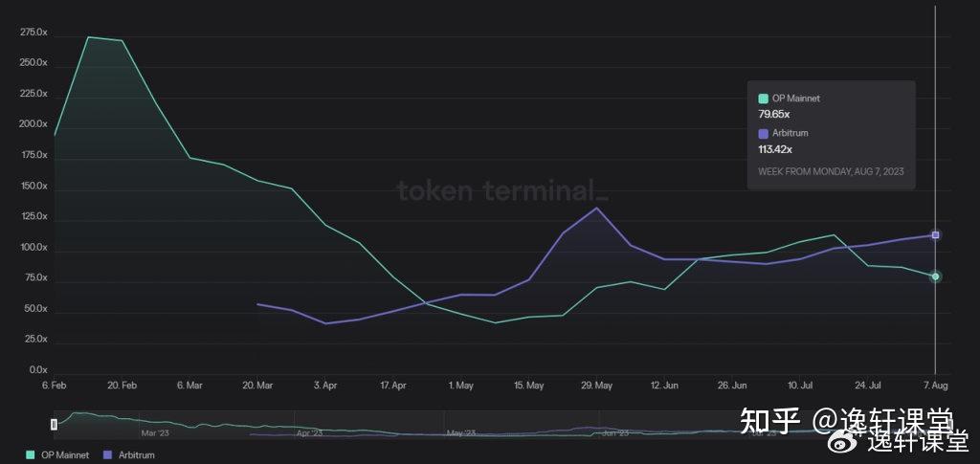
Task: Click the '10. Jul' x-axis label
Action: [x=800, y=386]
